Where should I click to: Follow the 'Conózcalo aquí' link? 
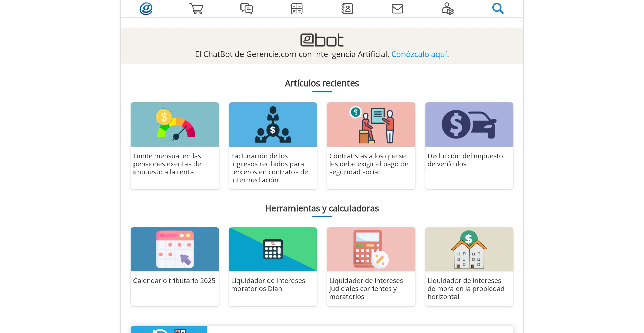pos(419,54)
